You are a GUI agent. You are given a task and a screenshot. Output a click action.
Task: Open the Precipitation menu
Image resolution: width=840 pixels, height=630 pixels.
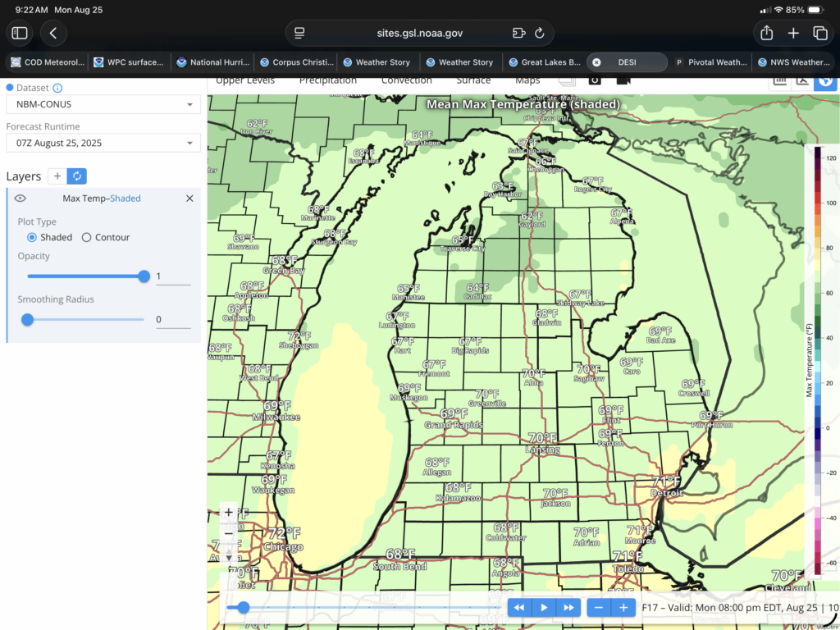[327, 80]
